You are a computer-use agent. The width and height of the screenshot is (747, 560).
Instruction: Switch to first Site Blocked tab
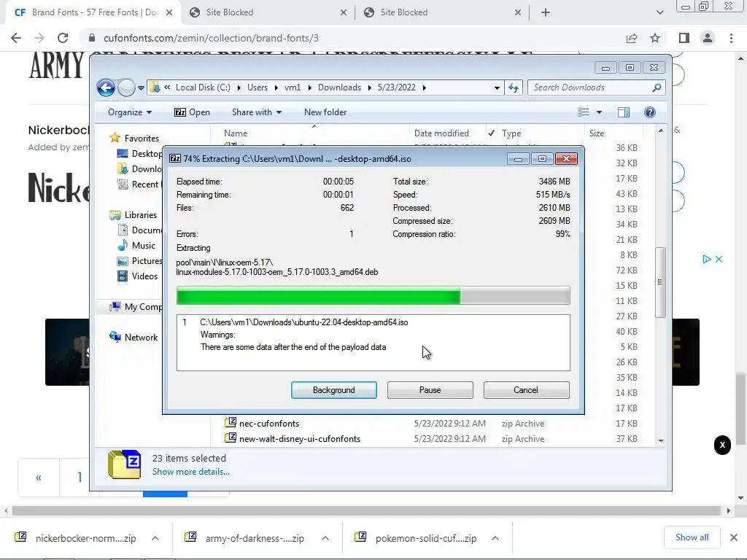coord(267,12)
